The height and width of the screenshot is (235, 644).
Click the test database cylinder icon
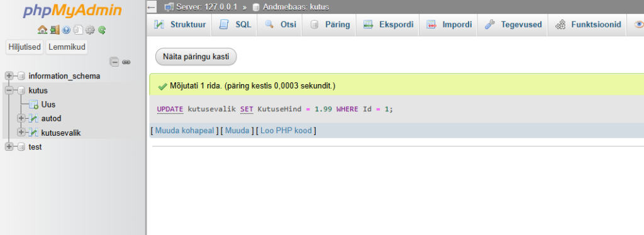(x=22, y=147)
